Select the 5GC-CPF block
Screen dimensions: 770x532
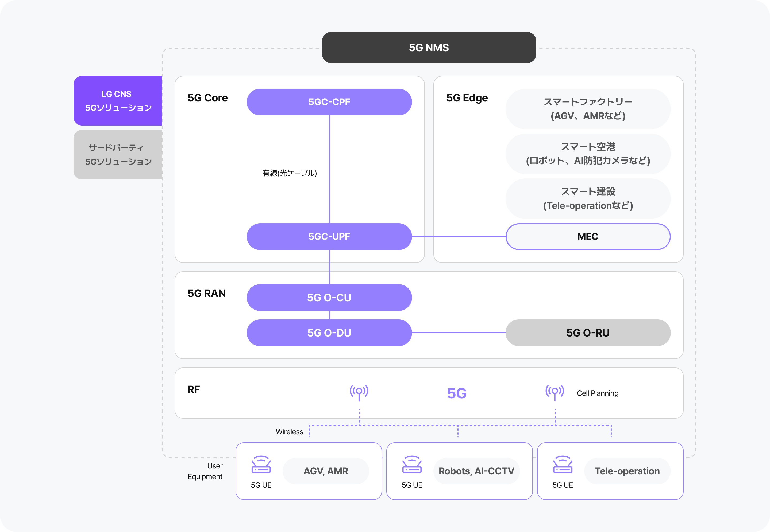pyautogui.click(x=329, y=102)
